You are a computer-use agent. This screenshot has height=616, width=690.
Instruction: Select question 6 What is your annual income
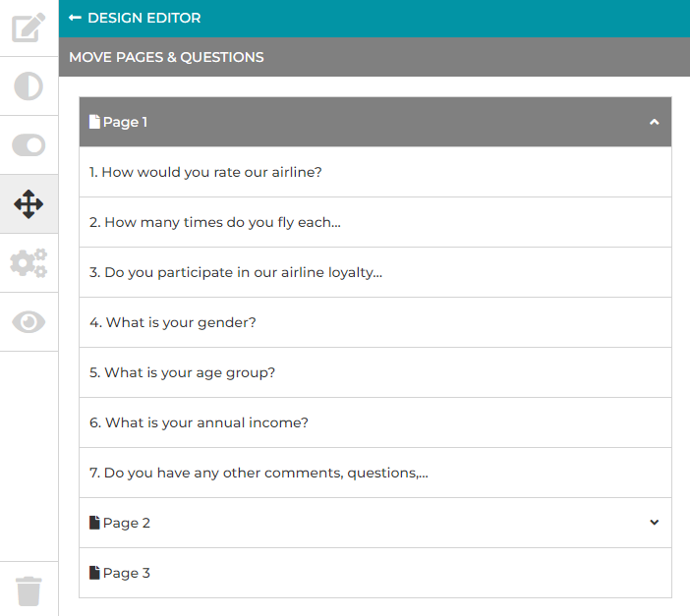coord(375,422)
